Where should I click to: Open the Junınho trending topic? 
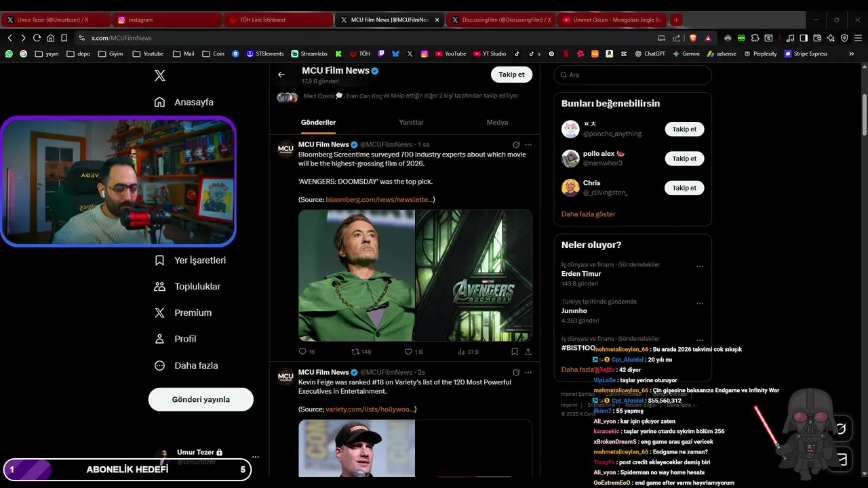[x=574, y=310]
